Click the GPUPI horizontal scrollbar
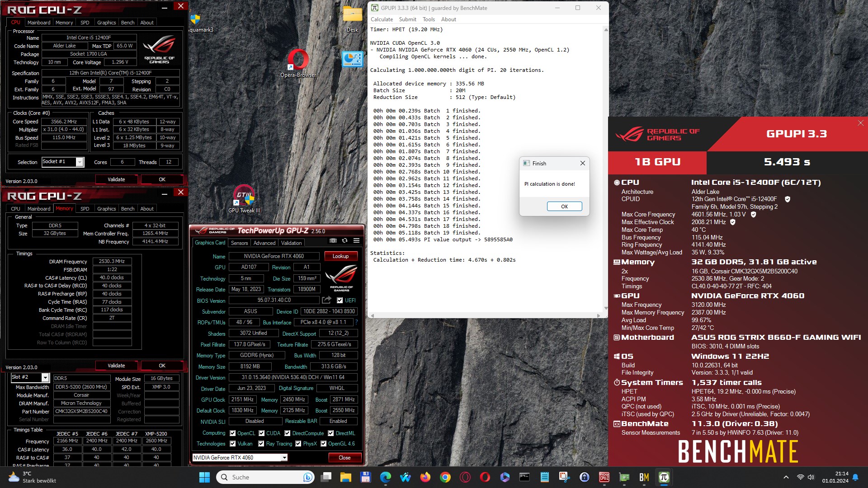 [486, 315]
